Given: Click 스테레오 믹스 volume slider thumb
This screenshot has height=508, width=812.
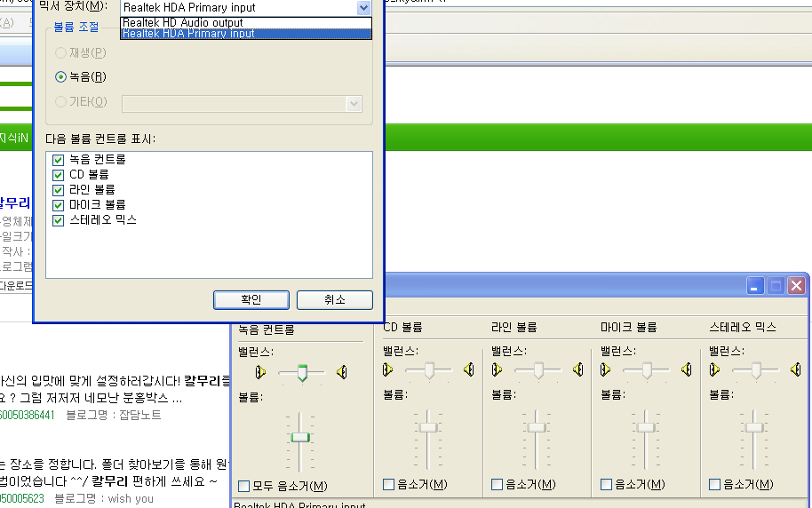Looking at the screenshot, I should click(754, 427).
